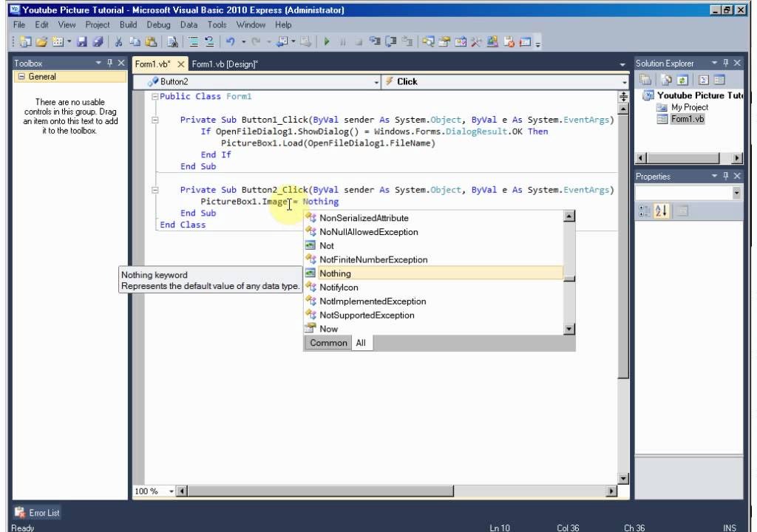Image resolution: width=757 pixels, height=532 pixels.
Task: Save the current file with the floppy disk icon
Action: (x=82, y=42)
